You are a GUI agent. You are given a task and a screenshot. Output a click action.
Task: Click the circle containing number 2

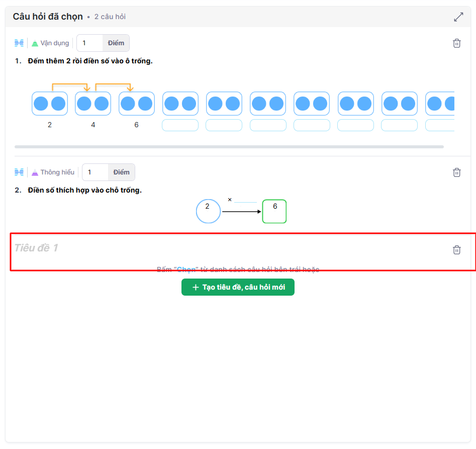[x=208, y=212]
